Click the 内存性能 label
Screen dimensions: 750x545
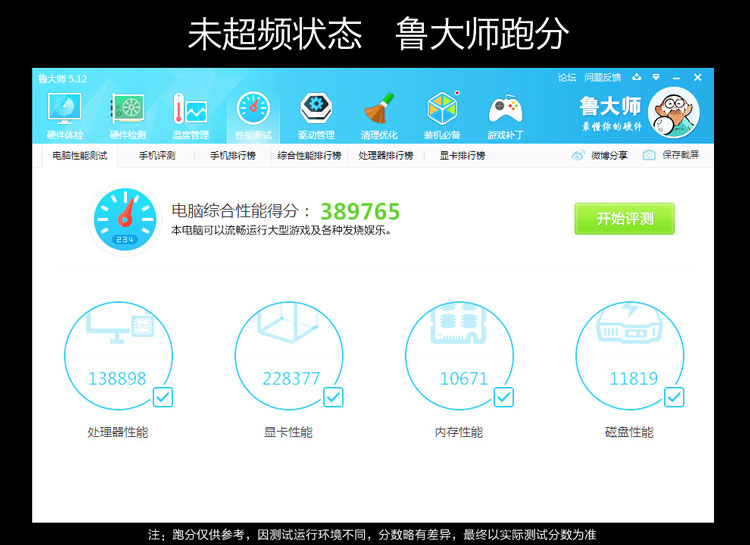459,432
